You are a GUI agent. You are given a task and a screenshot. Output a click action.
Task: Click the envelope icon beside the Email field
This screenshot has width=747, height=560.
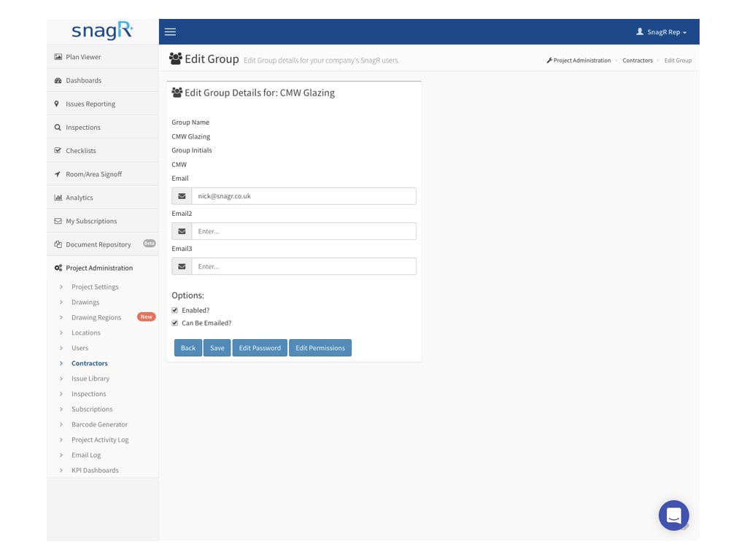coord(182,196)
